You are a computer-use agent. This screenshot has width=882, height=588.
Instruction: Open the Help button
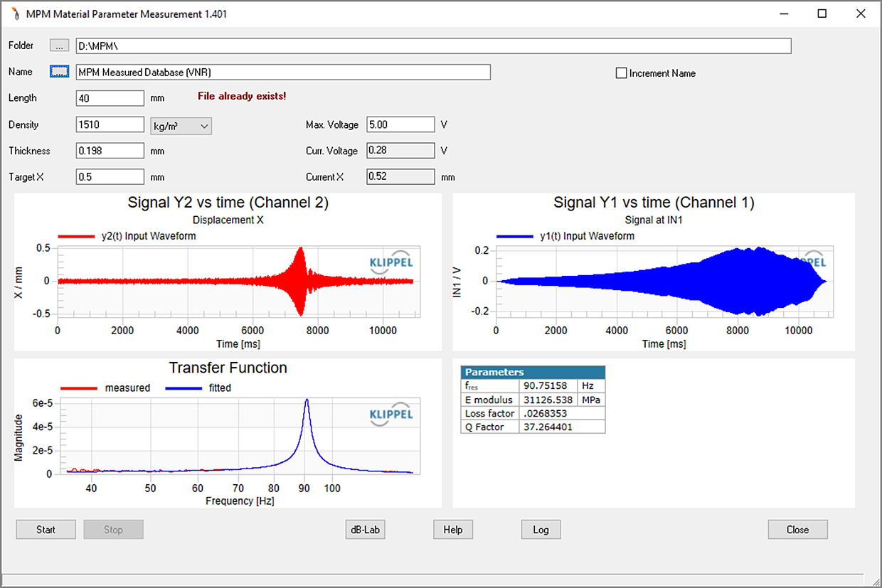453,530
